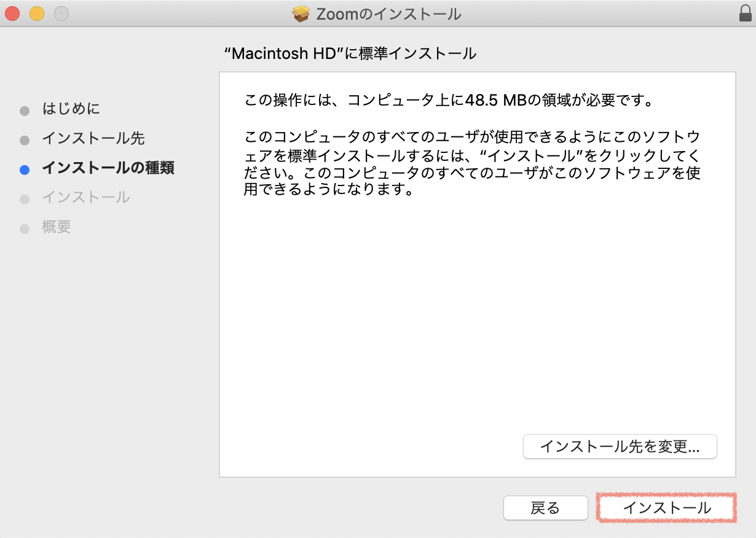This screenshot has height=538, width=756.
Task: Select the インストール先 step in sidebar
Action: [x=93, y=139]
